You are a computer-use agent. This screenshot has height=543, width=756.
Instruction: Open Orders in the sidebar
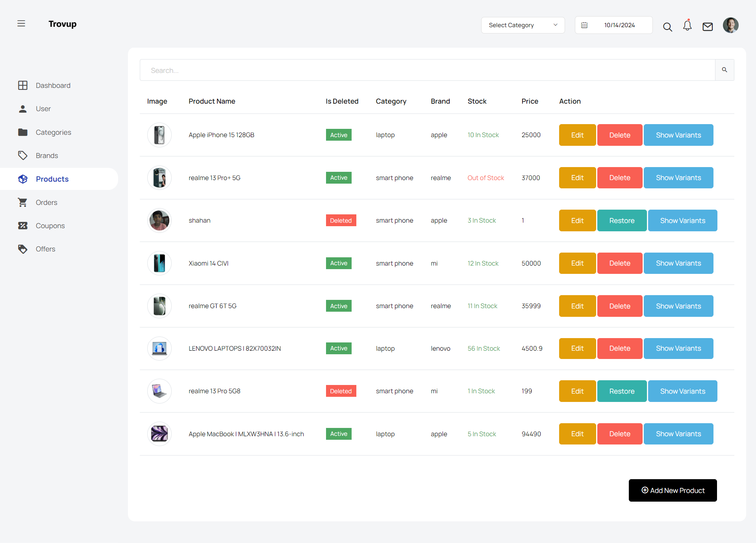click(46, 203)
